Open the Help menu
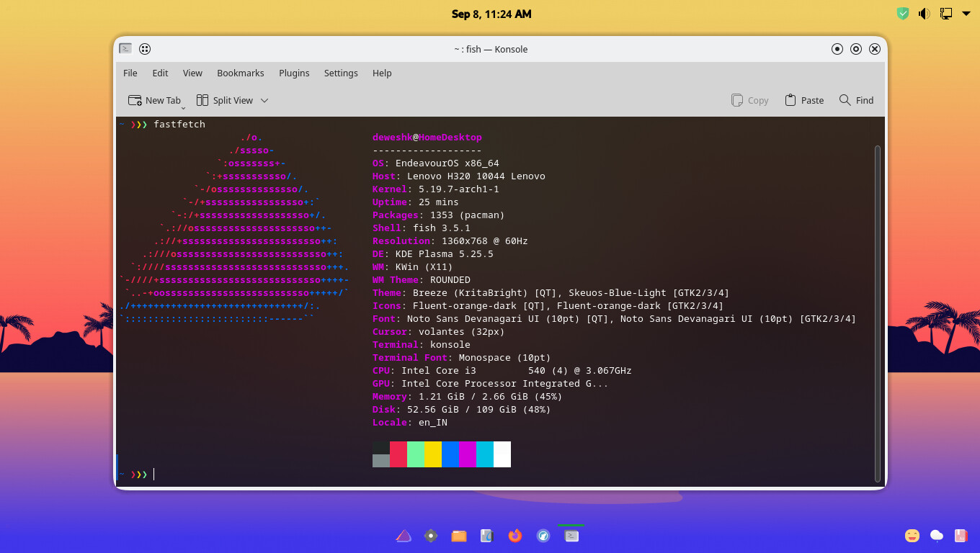980x553 pixels. (x=382, y=73)
